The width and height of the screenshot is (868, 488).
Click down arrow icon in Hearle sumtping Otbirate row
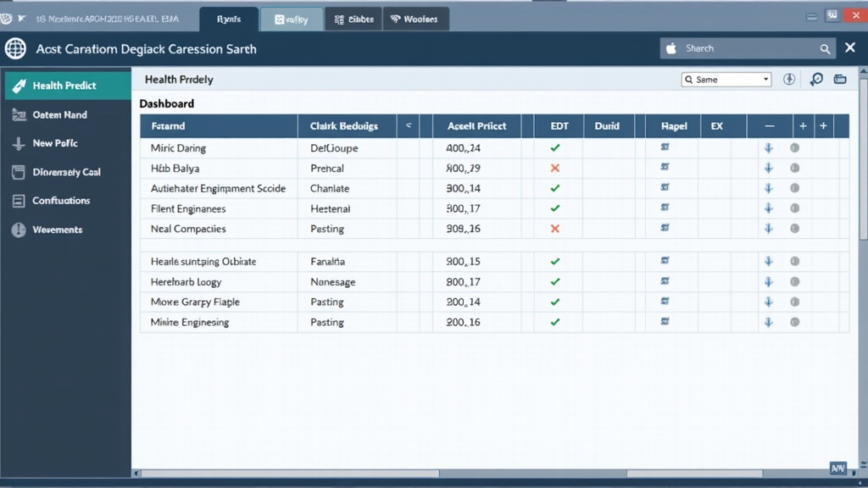(768, 261)
